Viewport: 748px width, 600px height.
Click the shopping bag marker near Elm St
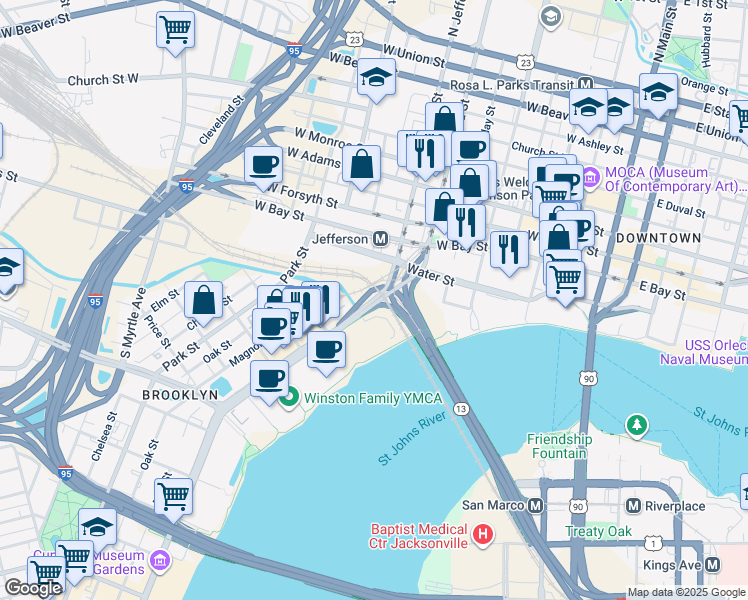[x=204, y=300]
